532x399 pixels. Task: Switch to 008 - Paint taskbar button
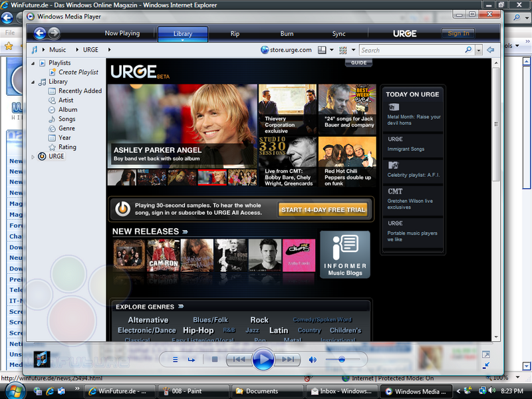point(194,391)
